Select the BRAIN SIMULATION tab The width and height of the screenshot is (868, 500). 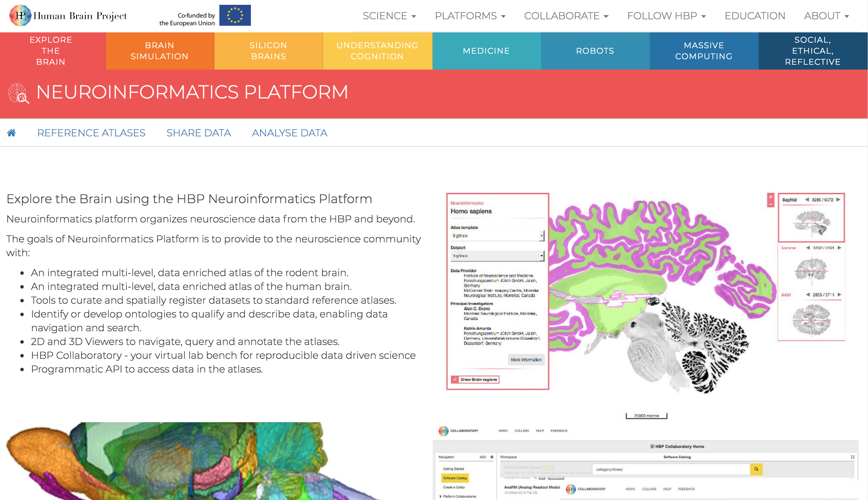tap(160, 51)
